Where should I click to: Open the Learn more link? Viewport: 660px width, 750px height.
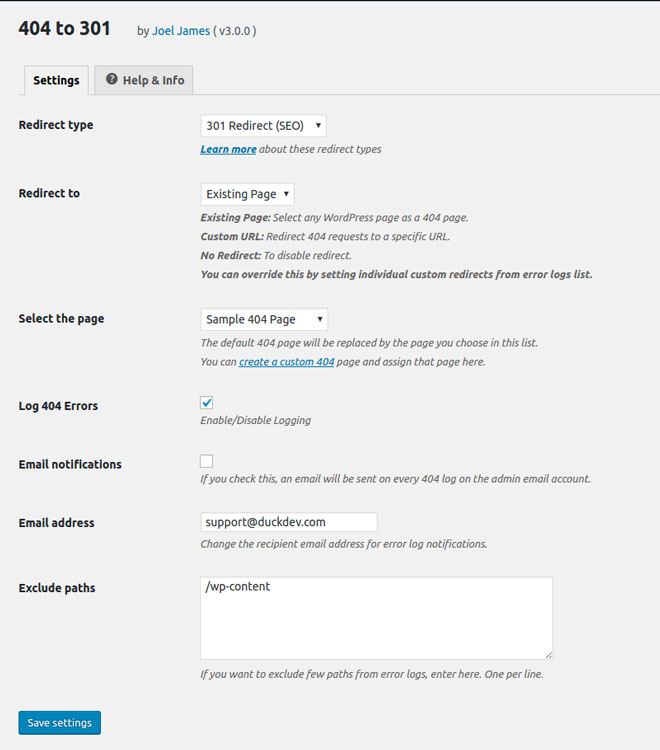coord(228,149)
